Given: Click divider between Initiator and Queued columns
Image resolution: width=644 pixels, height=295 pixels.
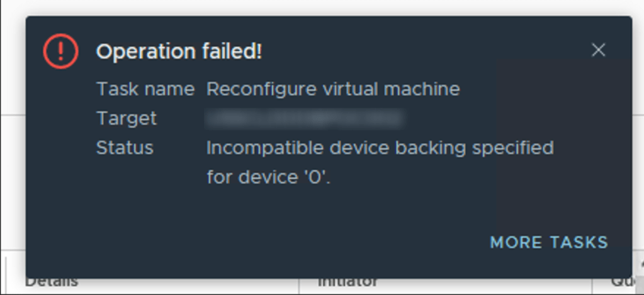Looking at the screenshot, I should click(592, 282).
